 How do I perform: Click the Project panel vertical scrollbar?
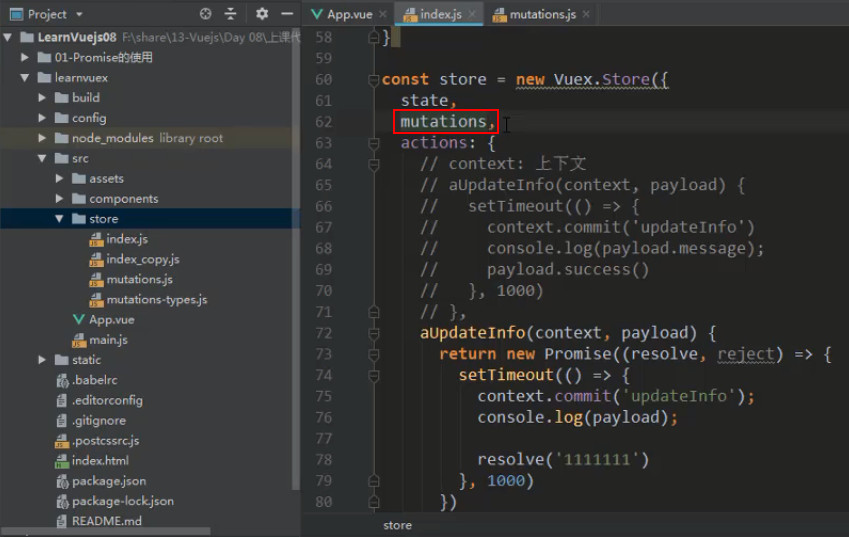coord(296,260)
